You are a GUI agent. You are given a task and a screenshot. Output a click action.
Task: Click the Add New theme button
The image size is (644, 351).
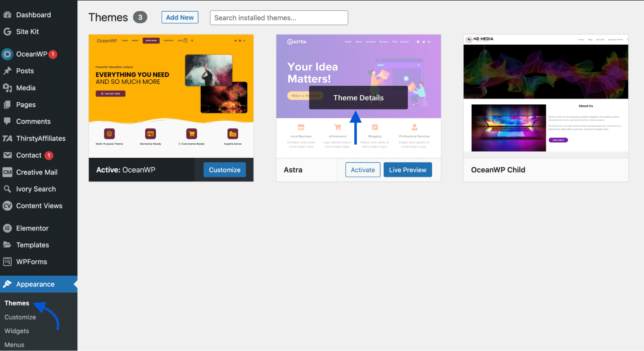[x=179, y=18]
